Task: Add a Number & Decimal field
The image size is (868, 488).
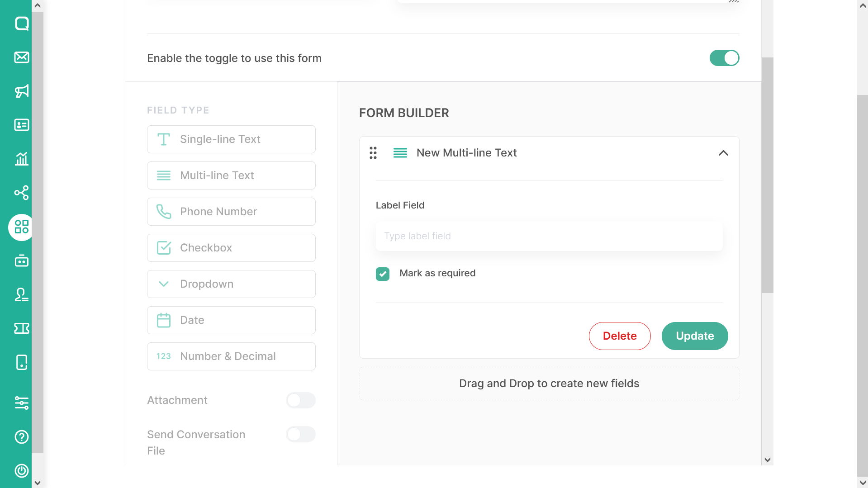Action: 231,356
